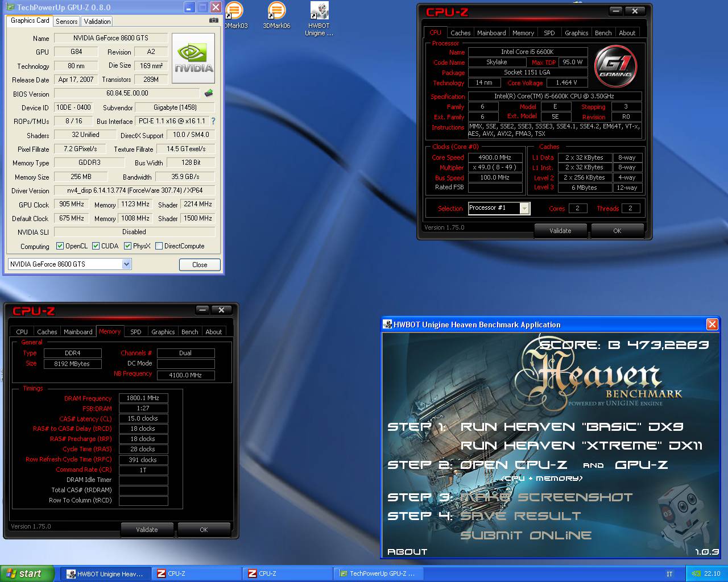Run Heaven "Basic" DX9 benchmark
Screen dimensions: 728x582
pos(572,427)
